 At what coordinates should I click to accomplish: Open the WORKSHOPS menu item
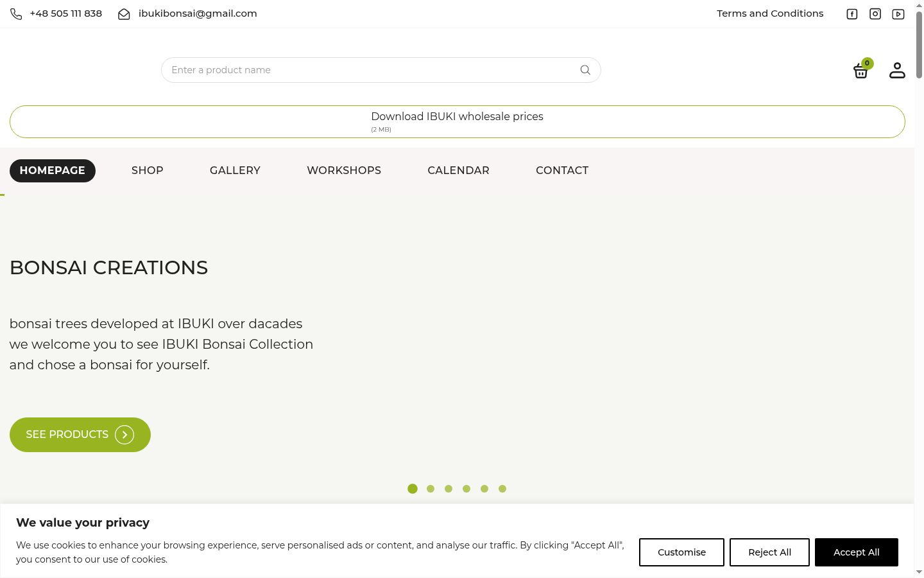[344, 171]
